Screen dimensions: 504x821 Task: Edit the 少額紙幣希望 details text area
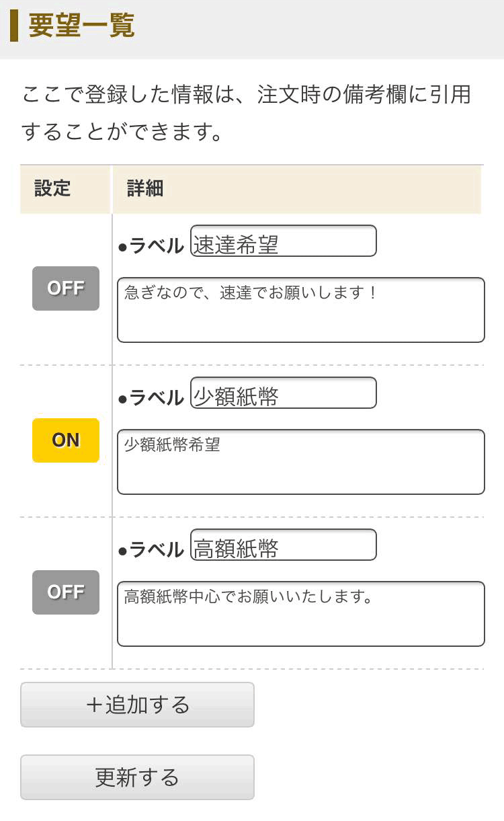pos(300,462)
